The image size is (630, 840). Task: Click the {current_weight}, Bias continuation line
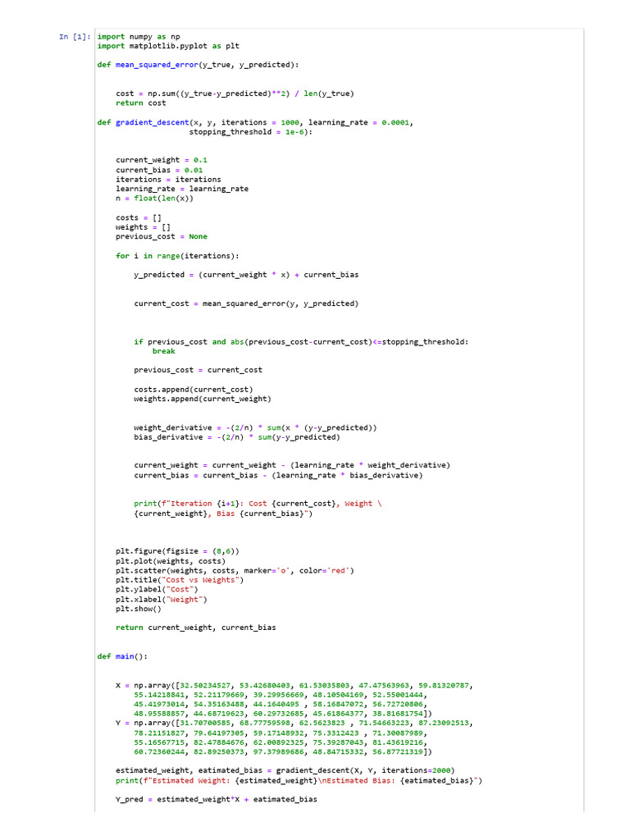223,514
